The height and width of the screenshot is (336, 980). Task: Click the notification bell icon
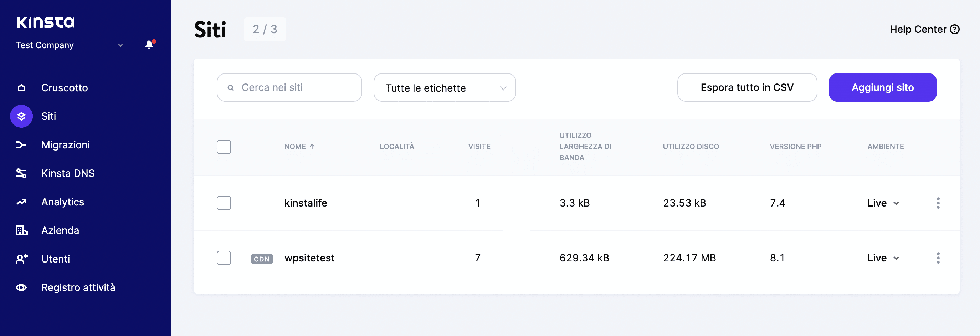pyautogui.click(x=148, y=45)
